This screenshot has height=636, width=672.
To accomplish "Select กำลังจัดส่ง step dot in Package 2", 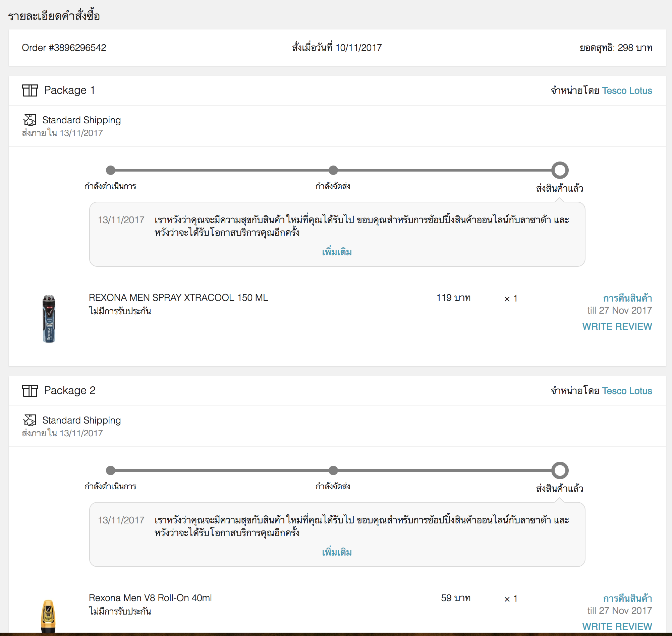I will [x=333, y=470].
